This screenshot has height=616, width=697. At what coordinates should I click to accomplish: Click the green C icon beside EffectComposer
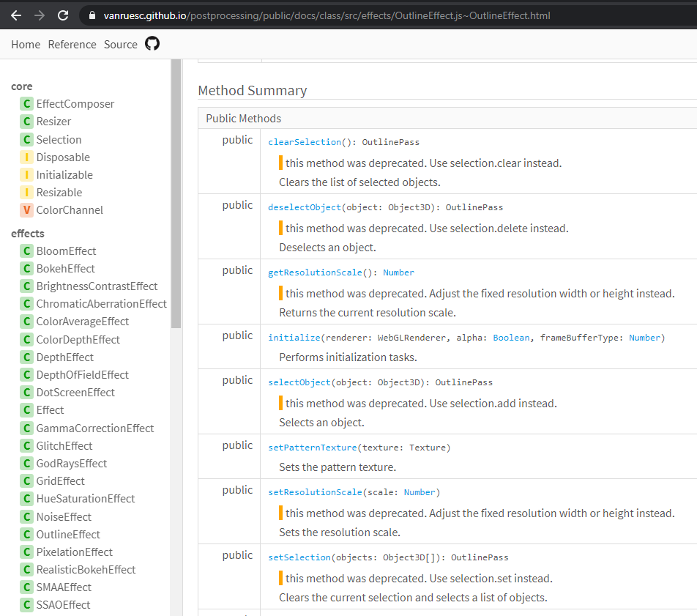(x=26, y=103)
